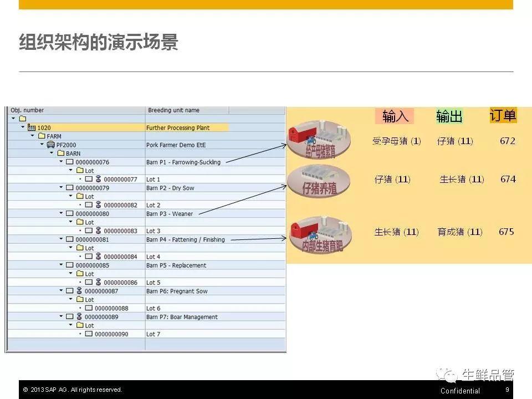Click the piglet rearing oval image
The width and height of the screenshot is (532, 399).
[x=318, y=181]
